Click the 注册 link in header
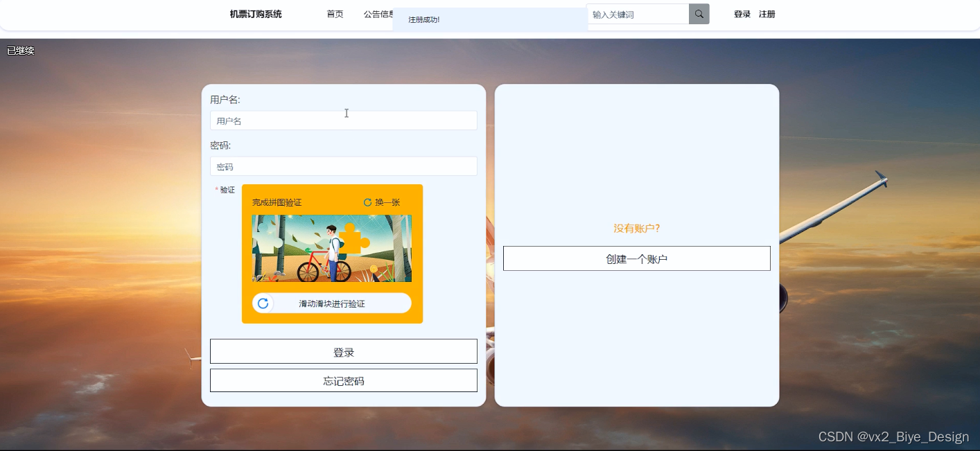The image size is (980, 451). (x=767, y=14)
